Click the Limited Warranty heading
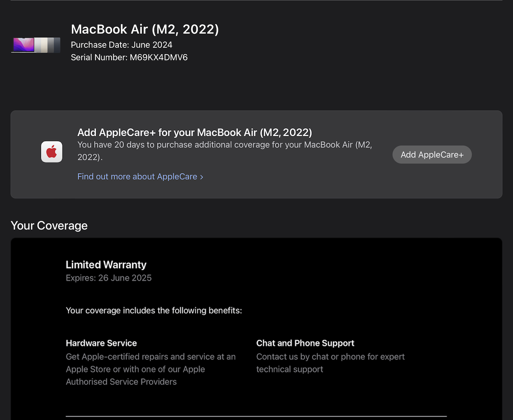 (x=106, y=265)
